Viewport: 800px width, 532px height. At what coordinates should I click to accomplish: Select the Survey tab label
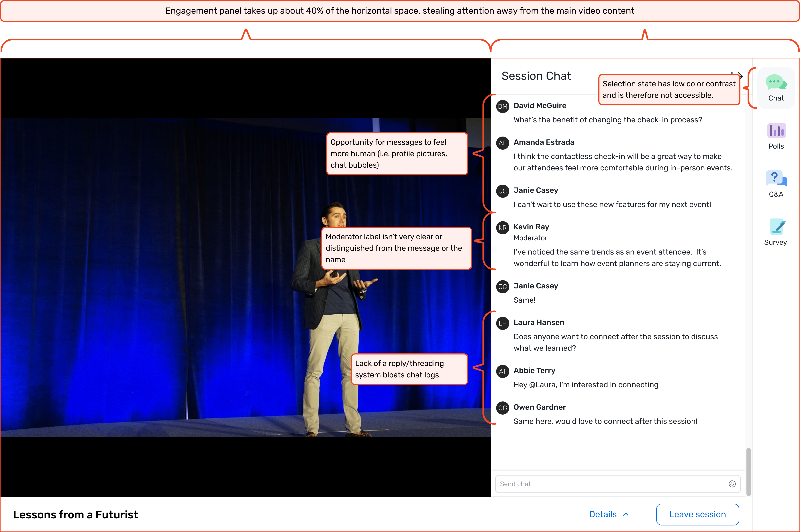[775, 242]
